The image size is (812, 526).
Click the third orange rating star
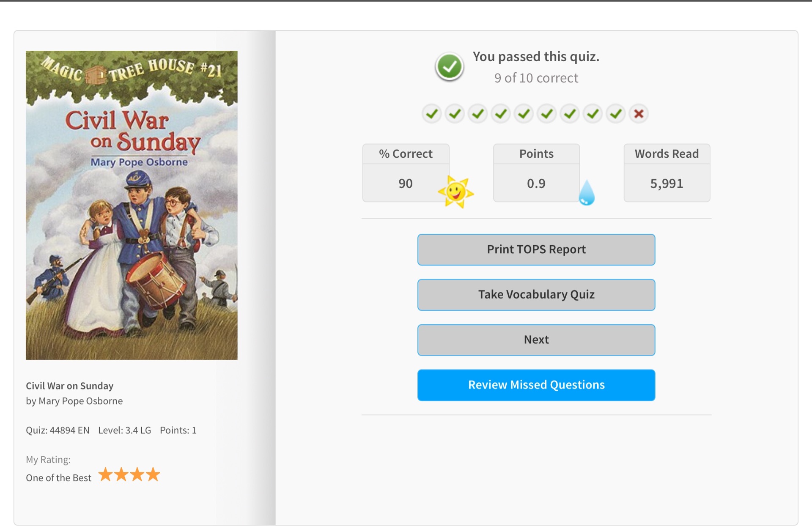coord(137,474)
